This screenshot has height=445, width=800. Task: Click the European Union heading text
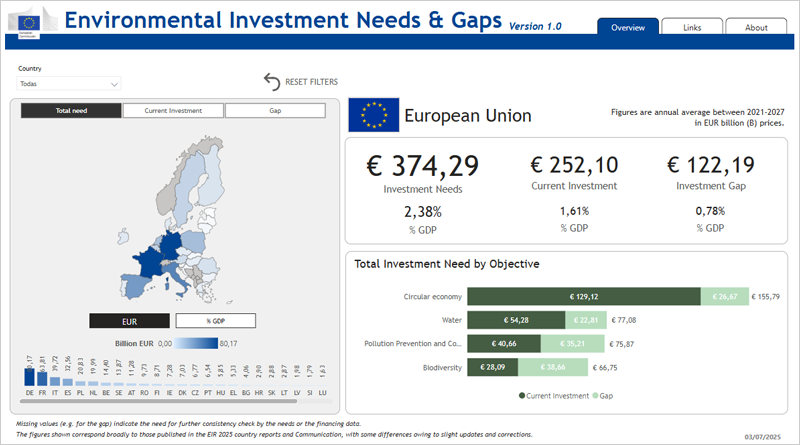point(468,116)
